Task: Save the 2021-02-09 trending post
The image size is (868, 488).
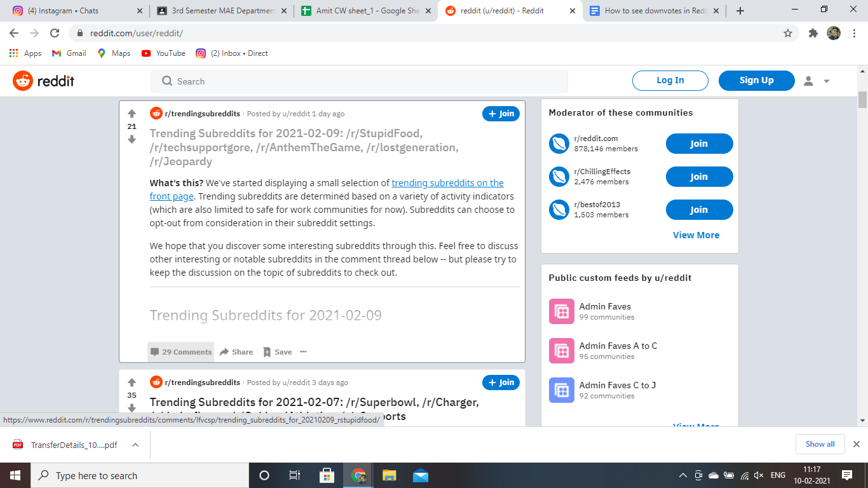Action: click(278, 352)
